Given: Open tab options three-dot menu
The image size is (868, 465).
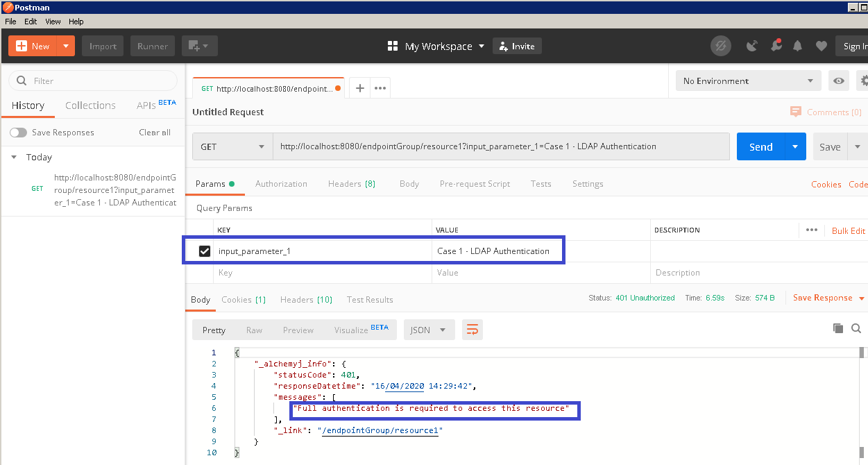Looking at the screenshot, I should pos(380,88).
